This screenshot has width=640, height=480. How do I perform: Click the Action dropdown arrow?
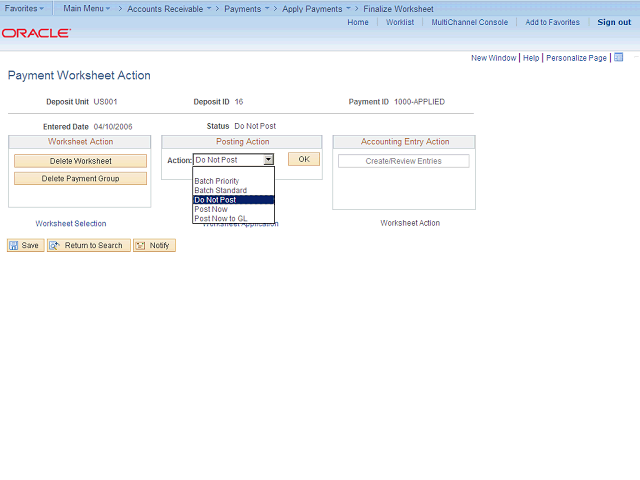[x=268, y=160]
